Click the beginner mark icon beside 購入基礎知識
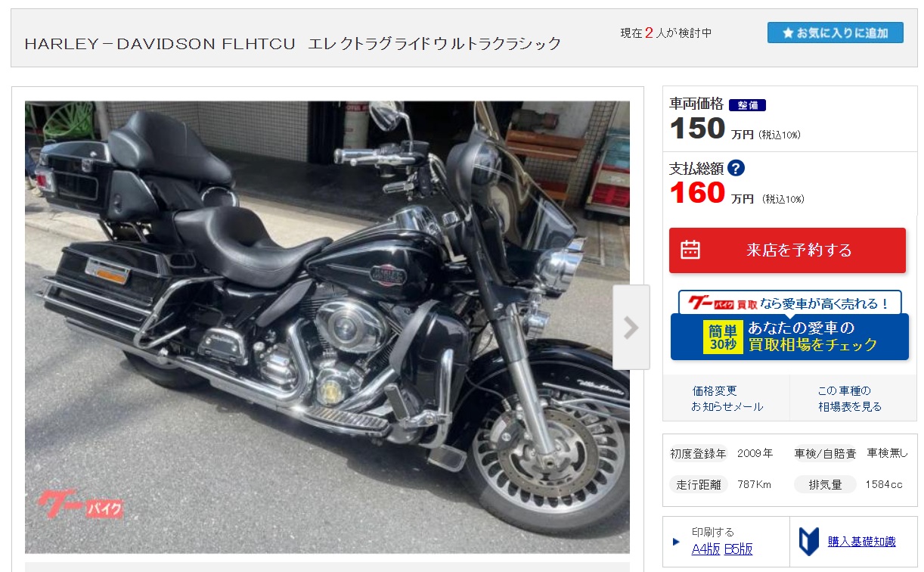The image size is (924, 572). coord(809,542)
